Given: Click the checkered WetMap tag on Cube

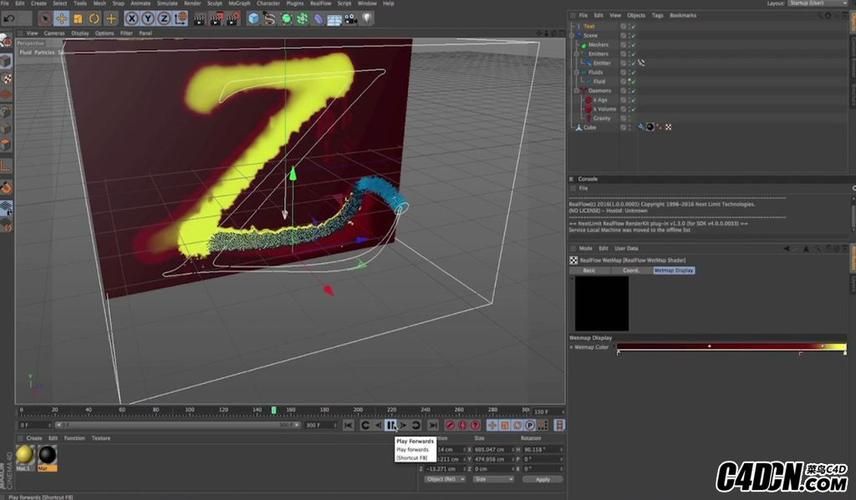Looking at the screenshot, I should pyautogui.click(x=668, y=127).
